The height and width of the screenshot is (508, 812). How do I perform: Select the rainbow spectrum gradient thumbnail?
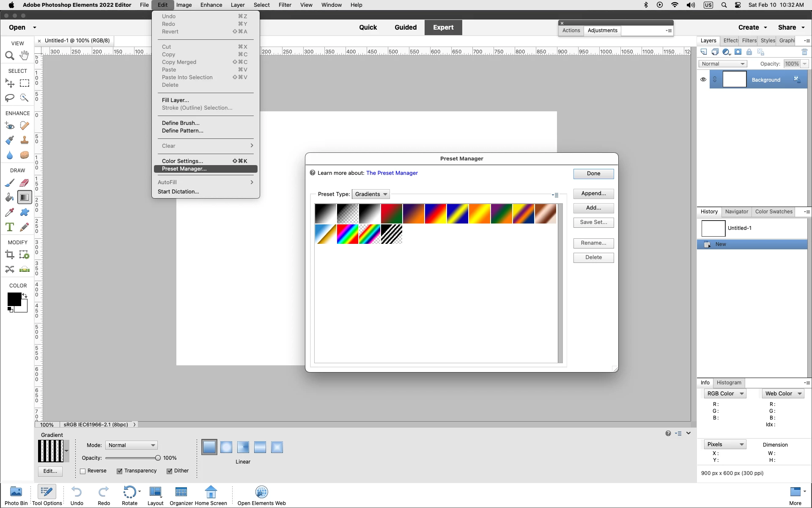click(348, 234)
